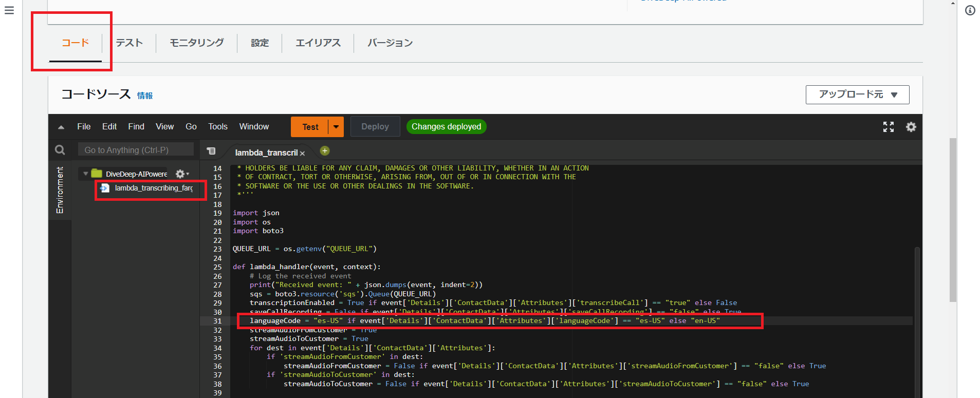This screenshot has height=398, width=980.
Task: Place cursor on the 'import os' line
Action: (252, 222)
